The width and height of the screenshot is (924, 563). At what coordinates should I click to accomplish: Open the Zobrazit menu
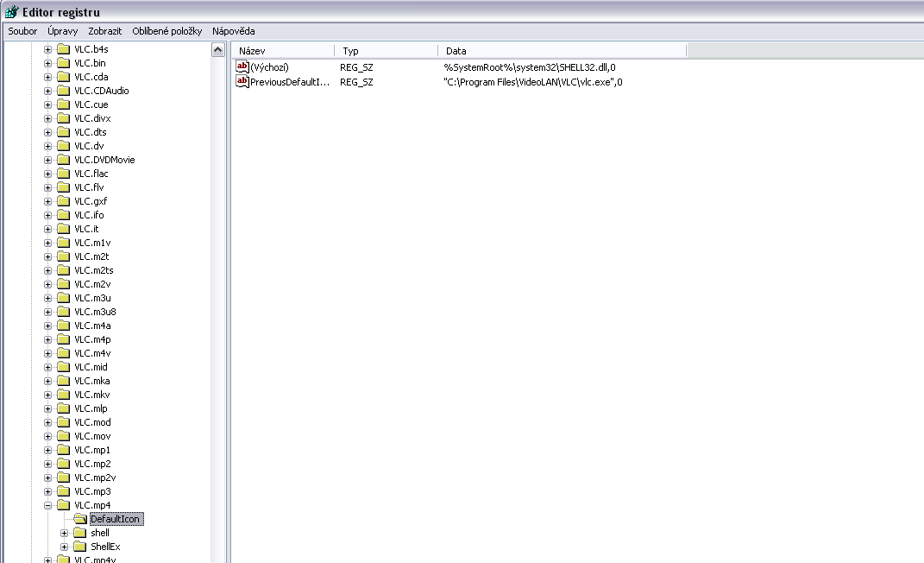pos(105,31)
